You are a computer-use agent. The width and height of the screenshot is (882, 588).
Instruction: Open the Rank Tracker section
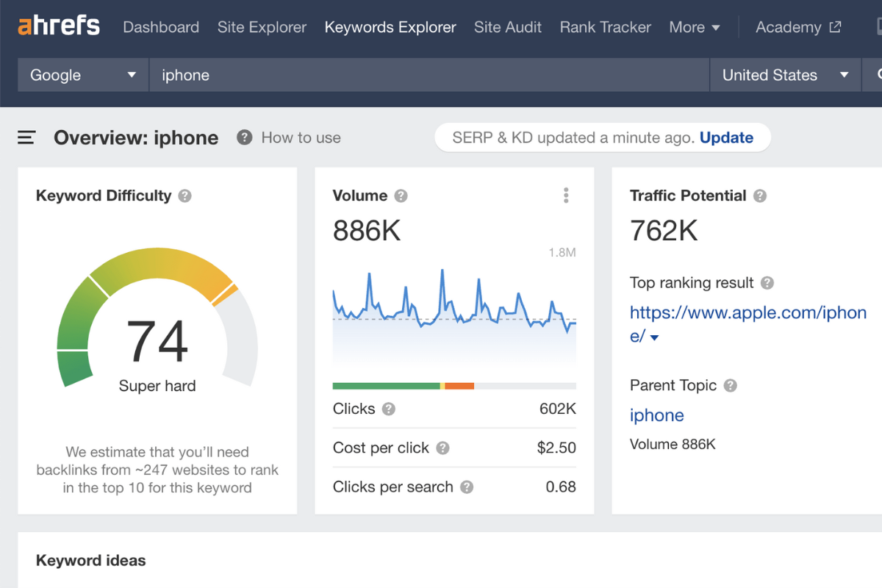605,27
